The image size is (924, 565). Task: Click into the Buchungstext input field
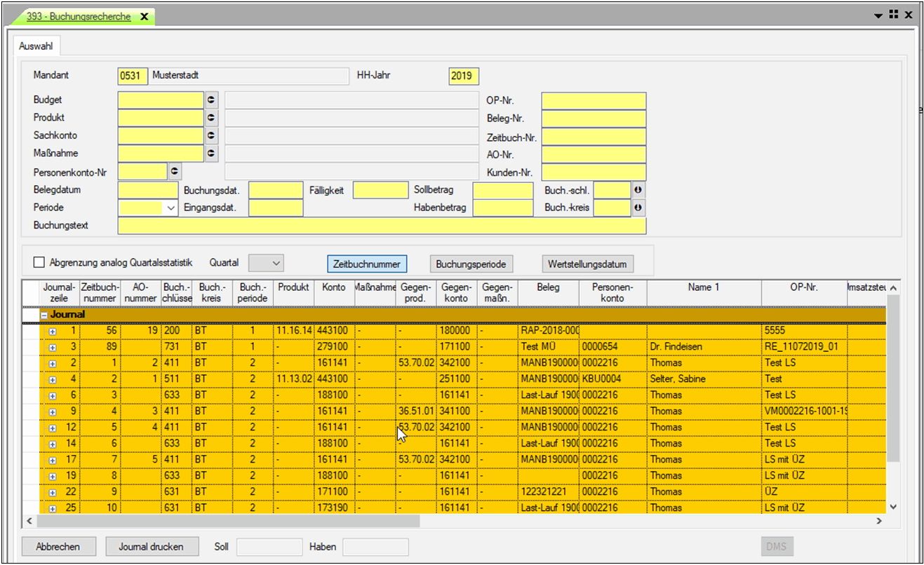pos(381,226)
